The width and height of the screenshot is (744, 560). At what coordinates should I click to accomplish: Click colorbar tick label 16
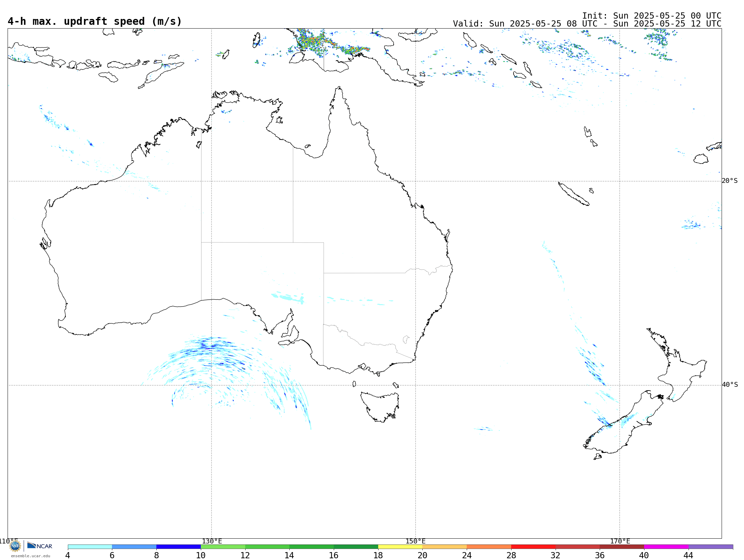pos(334,556)
